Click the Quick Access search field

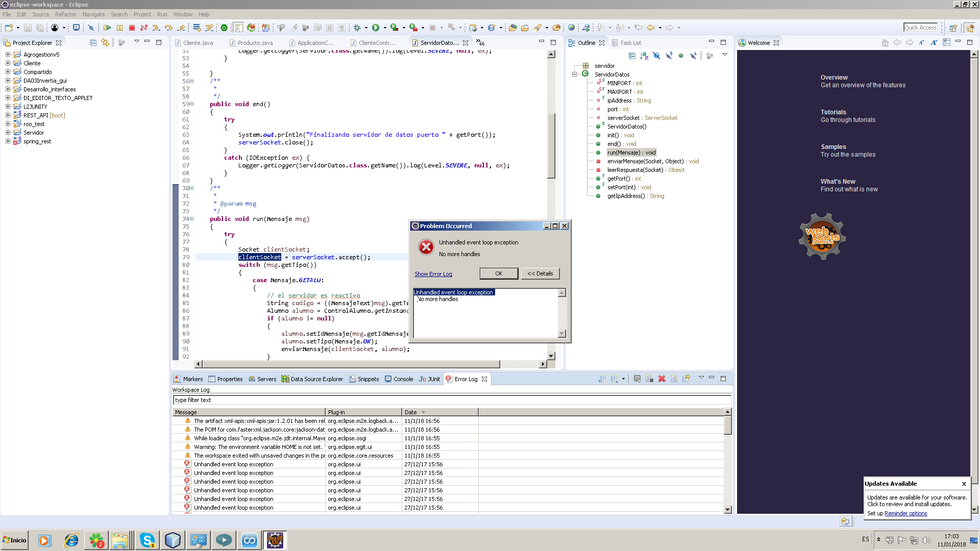coord(921,28)
